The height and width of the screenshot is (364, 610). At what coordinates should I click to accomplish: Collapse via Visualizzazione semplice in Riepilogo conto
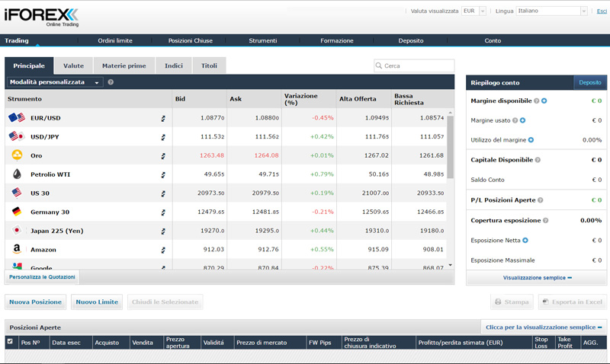coord(537,278)
